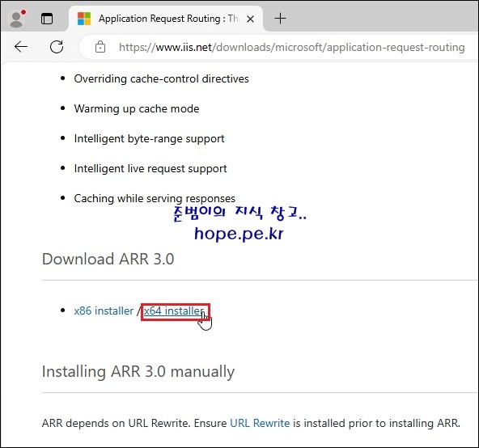Open the tab actions menu icon
Viewport: 479px width, 448px height.
[47, 19]
